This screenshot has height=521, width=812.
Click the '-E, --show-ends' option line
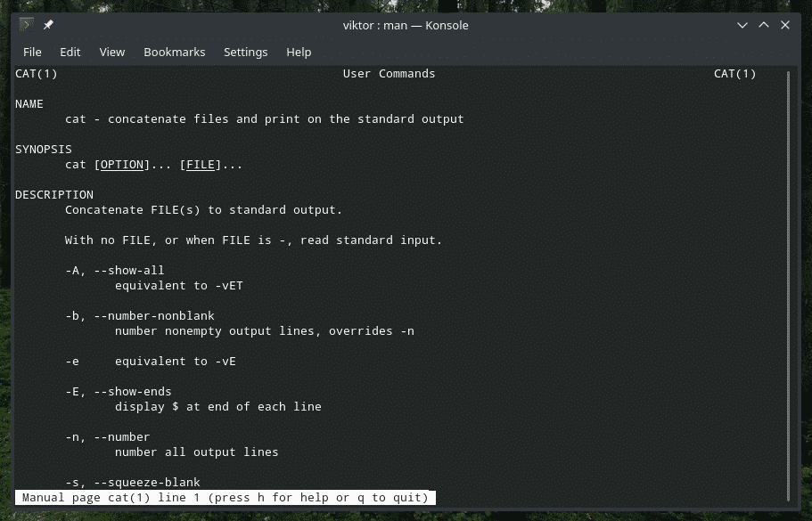click(x=118, y=392)
